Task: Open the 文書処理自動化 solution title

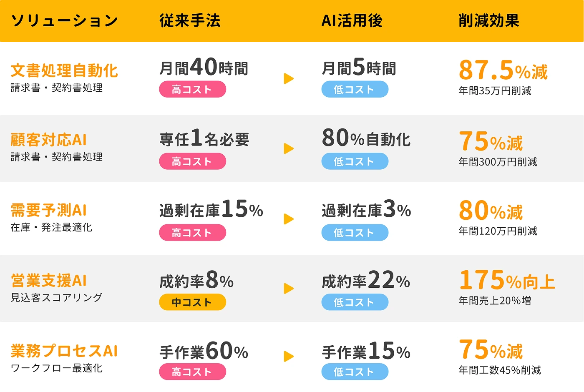Action: (x=64, y=71)
